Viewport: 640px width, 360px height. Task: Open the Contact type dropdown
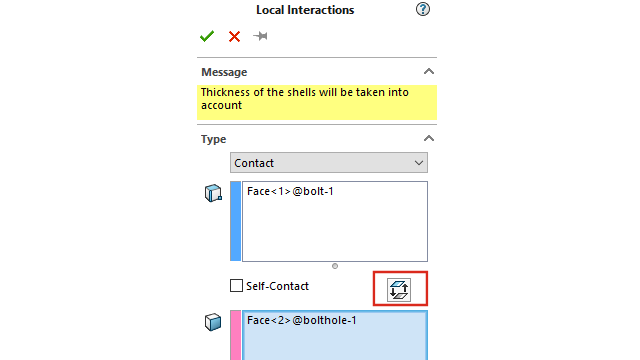tap(329, 163)
